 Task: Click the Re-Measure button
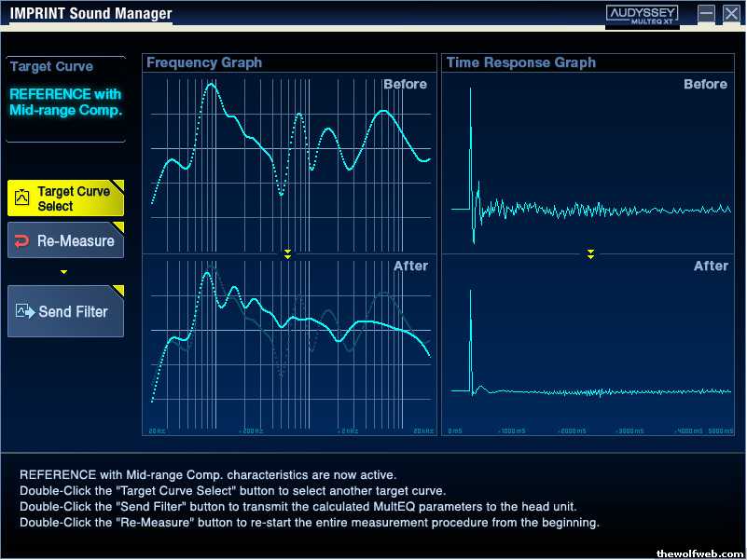pos(65,240)
